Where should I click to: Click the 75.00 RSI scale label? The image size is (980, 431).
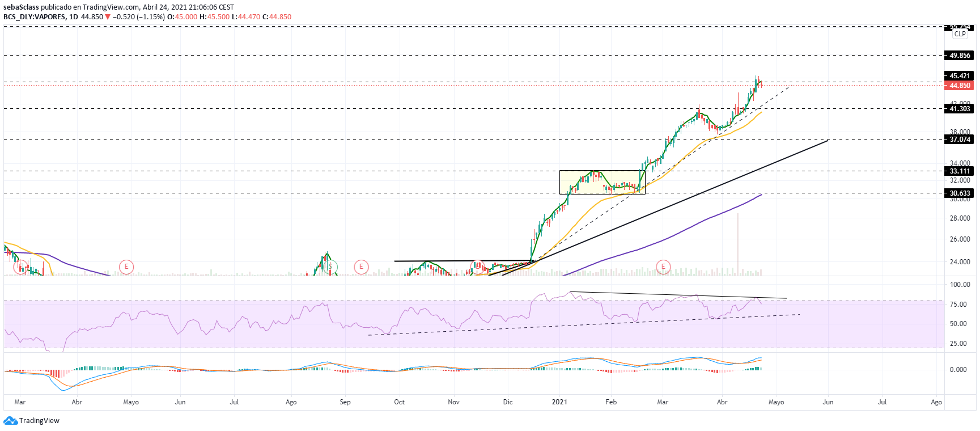pos(958,305)
